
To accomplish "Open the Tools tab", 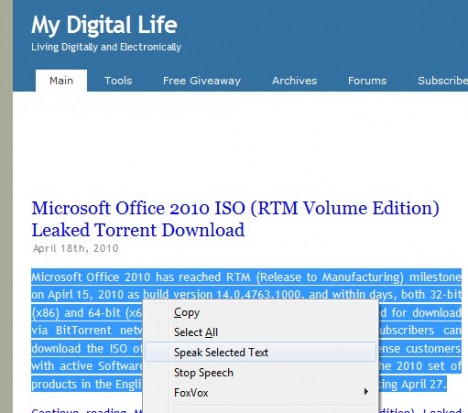I will pos(118,81).
